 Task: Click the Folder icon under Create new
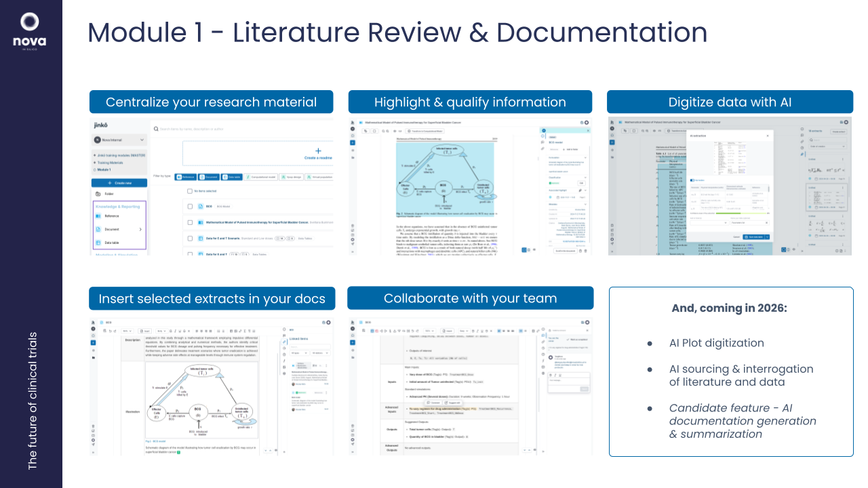(x=98, y=193)
